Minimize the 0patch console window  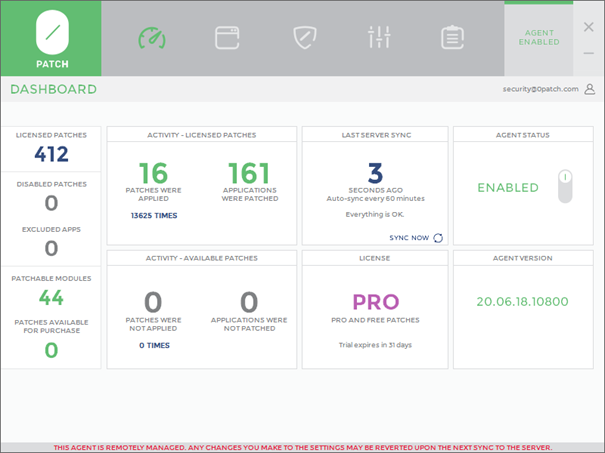(589, 53)
